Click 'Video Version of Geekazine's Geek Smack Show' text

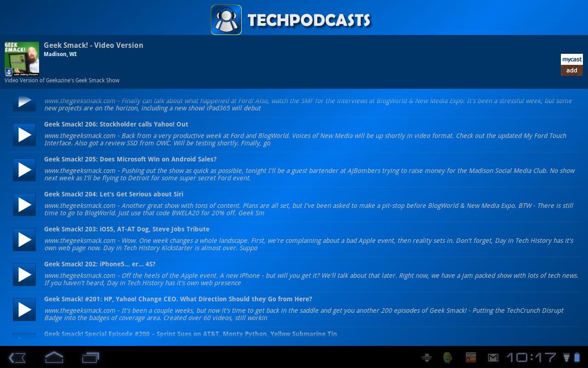(62, 80)
